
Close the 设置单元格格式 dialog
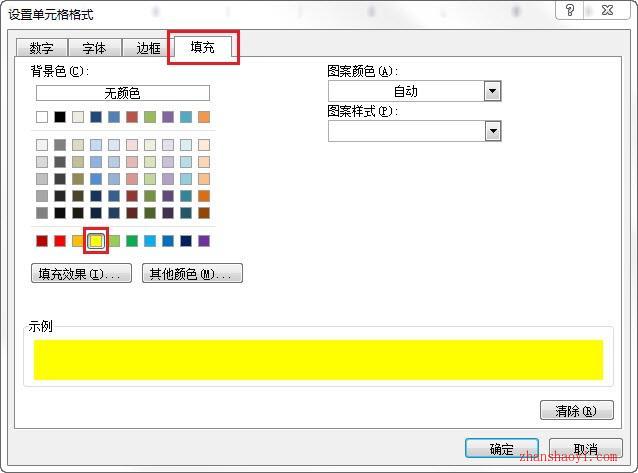(608, 10)
